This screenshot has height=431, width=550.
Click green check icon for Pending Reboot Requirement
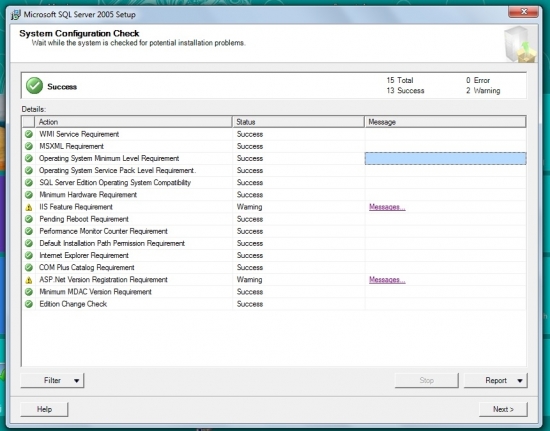[29, 219]
